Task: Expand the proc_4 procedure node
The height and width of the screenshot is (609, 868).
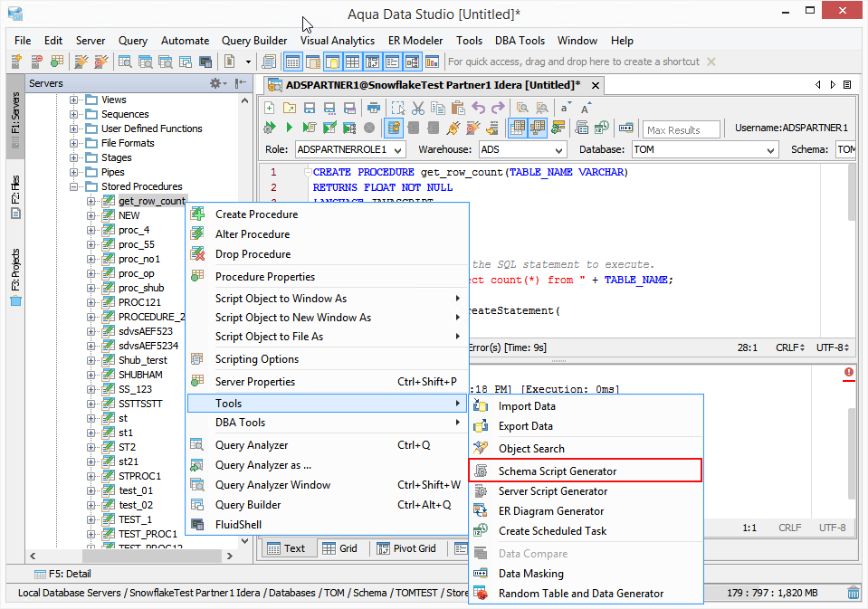Action: [x=91, y=230]
